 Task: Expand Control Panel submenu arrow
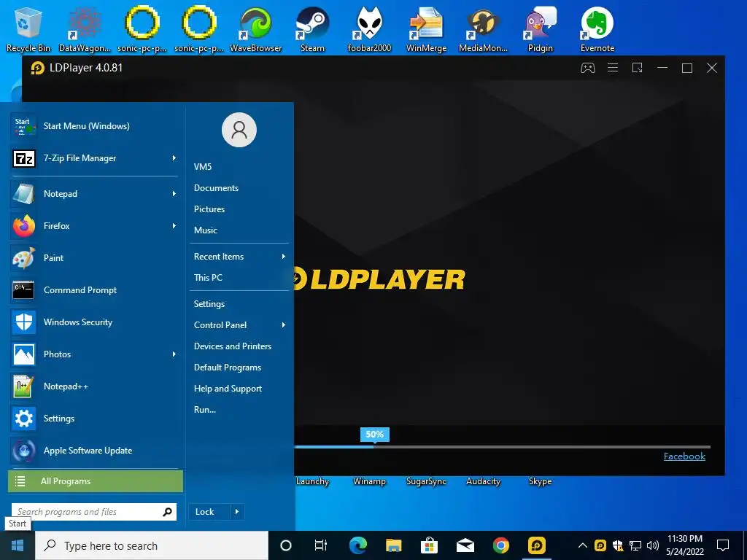click(x=284, y=325)
